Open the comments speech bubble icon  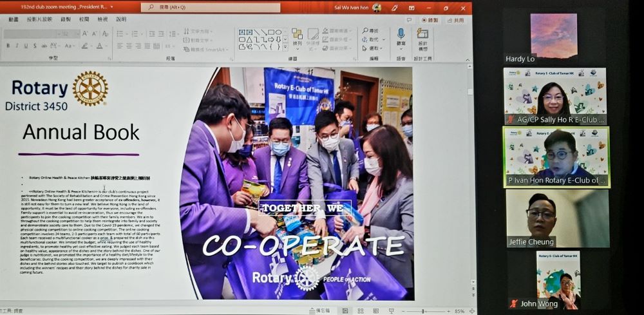pyautogui.click(x=409, y=20)
